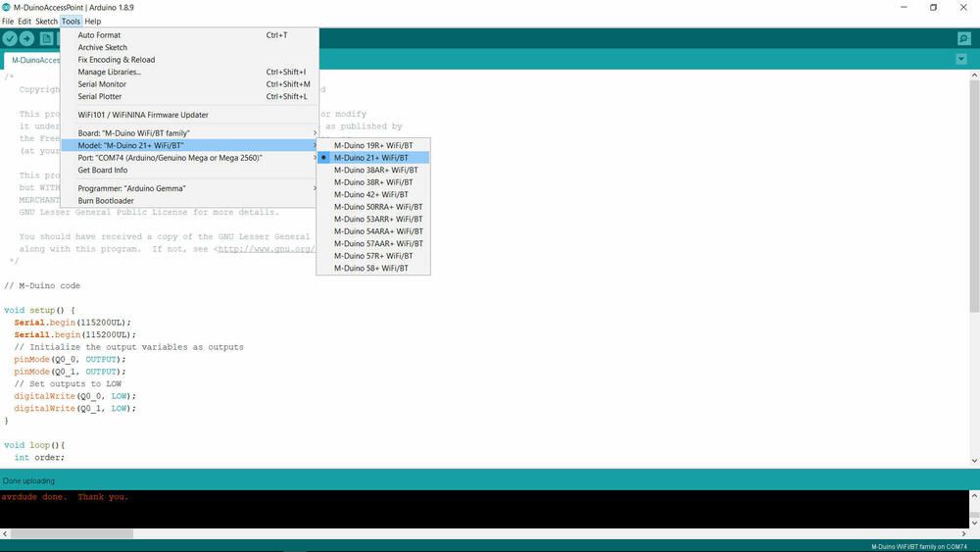Click the horizontal scrollbar thumb
Image resolution: width=980 pixels, height=552 pixels.
pos(72,534)
